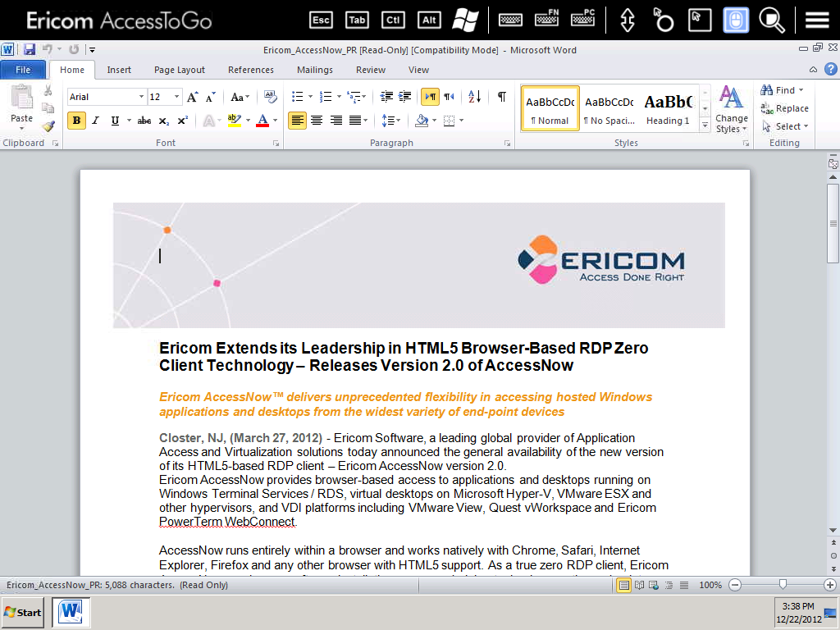Toggle Underline formatting
Screen dimensions: 840x630
(x=115, y=121)
